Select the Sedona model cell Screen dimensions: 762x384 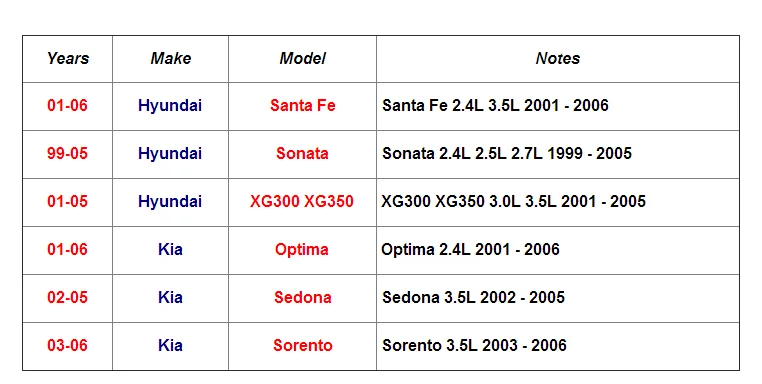tap(302, 298)
